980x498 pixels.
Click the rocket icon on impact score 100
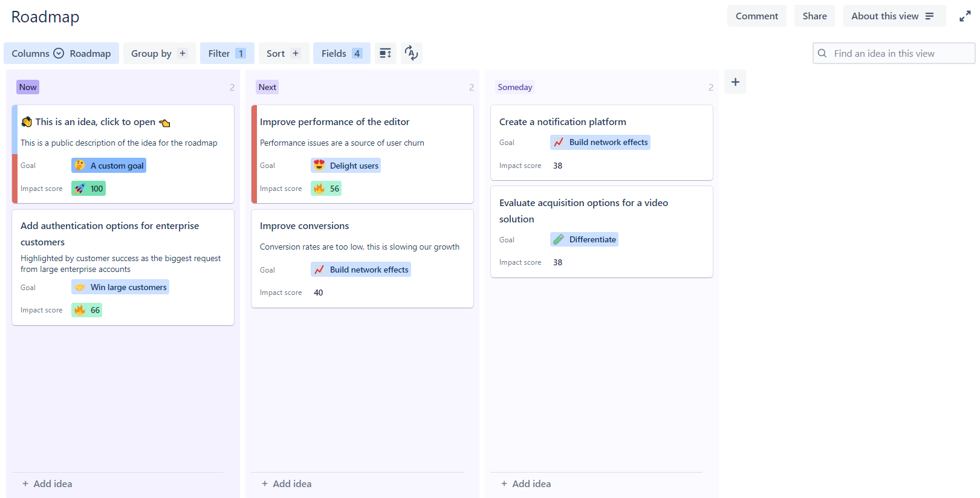80,189
